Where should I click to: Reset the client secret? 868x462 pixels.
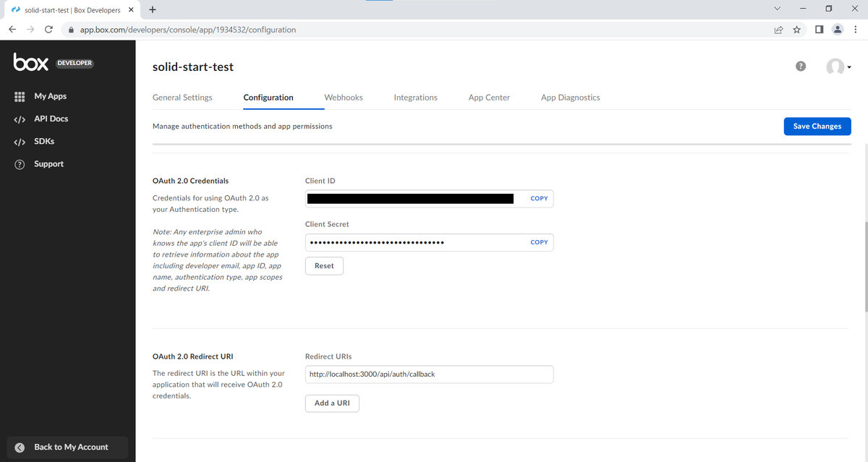324,266
